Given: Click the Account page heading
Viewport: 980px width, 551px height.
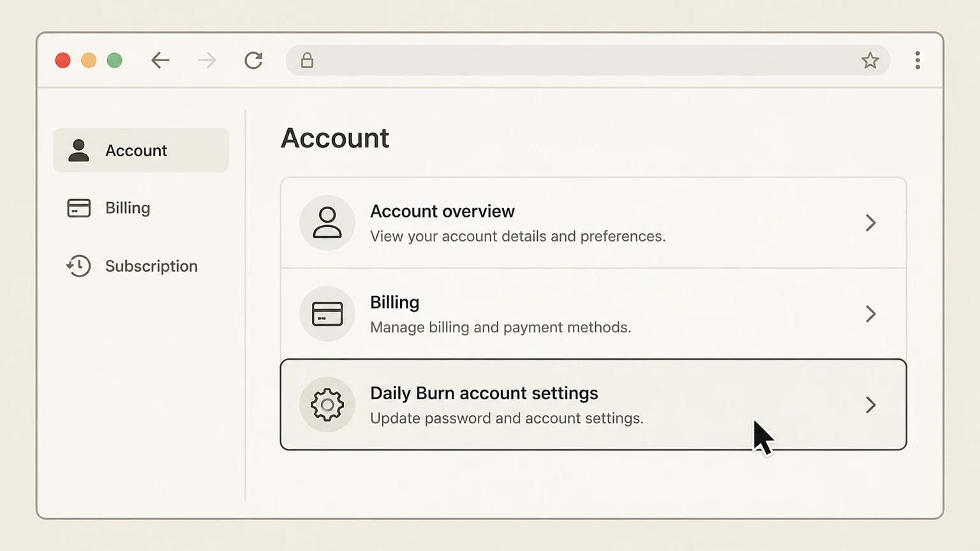Looking at the screenshot, I should point(335,138).
